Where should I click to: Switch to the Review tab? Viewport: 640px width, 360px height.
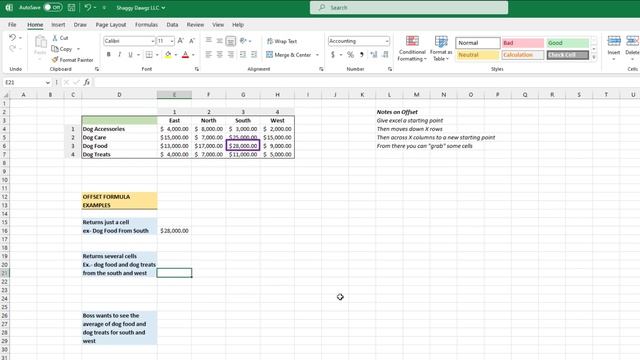click(195, 24)
